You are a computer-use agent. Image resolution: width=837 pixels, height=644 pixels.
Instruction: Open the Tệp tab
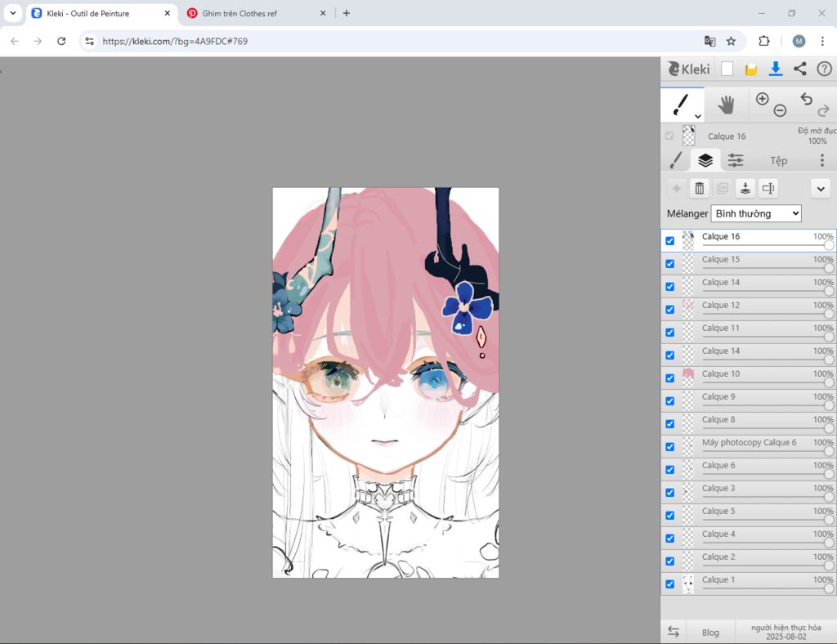point(778,161)
